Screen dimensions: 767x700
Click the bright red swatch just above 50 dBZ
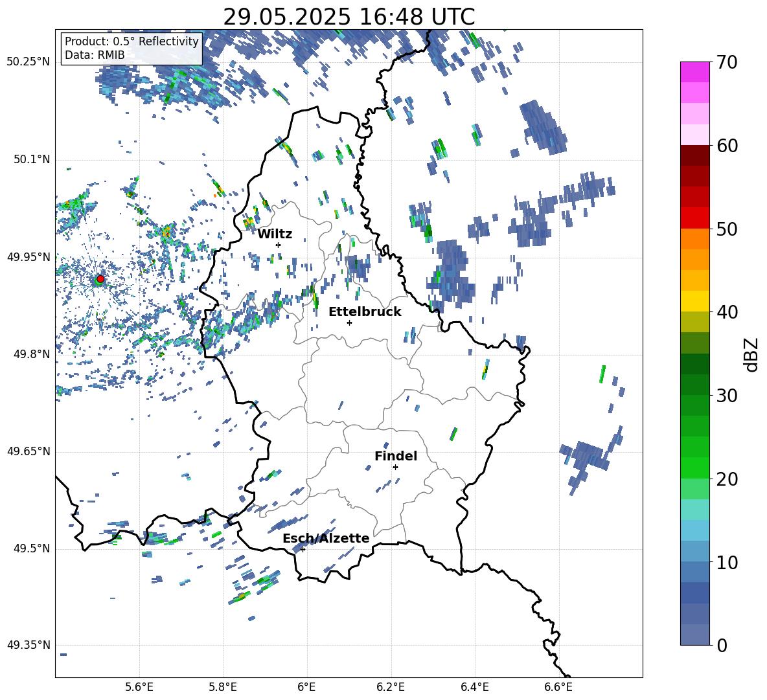[x=694, y=218]
